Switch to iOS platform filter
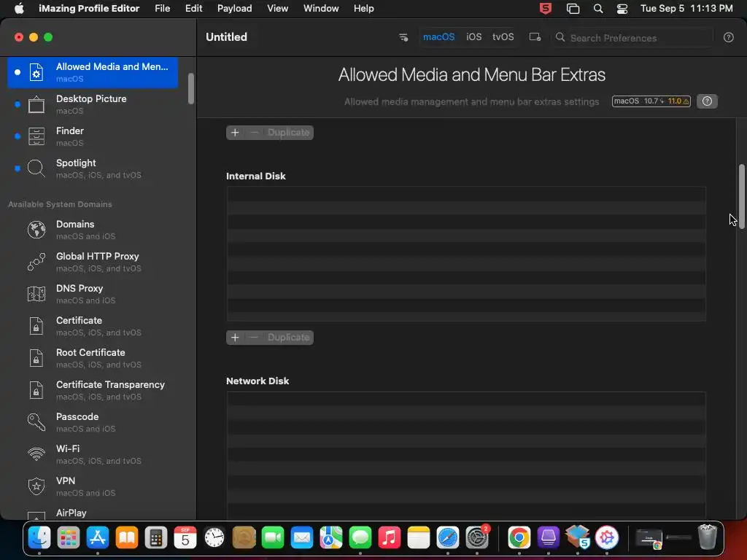This screenshot has height=560, width=747. tap(473, 37)
